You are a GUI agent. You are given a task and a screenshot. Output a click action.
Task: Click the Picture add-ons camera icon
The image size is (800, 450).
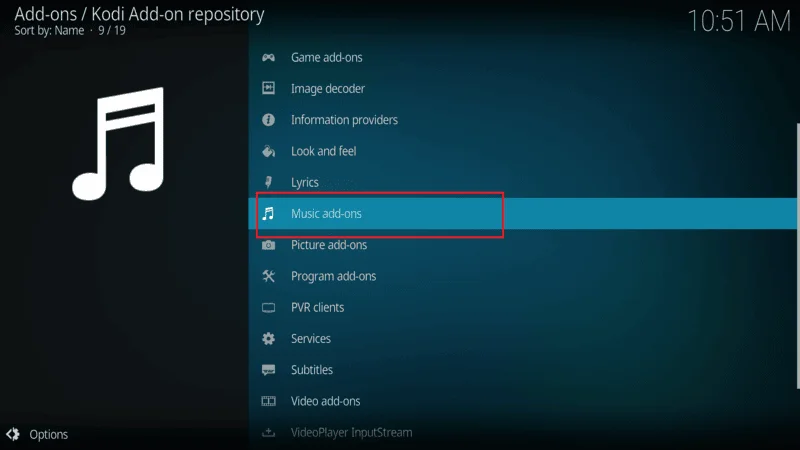click(x=268, y=245)
